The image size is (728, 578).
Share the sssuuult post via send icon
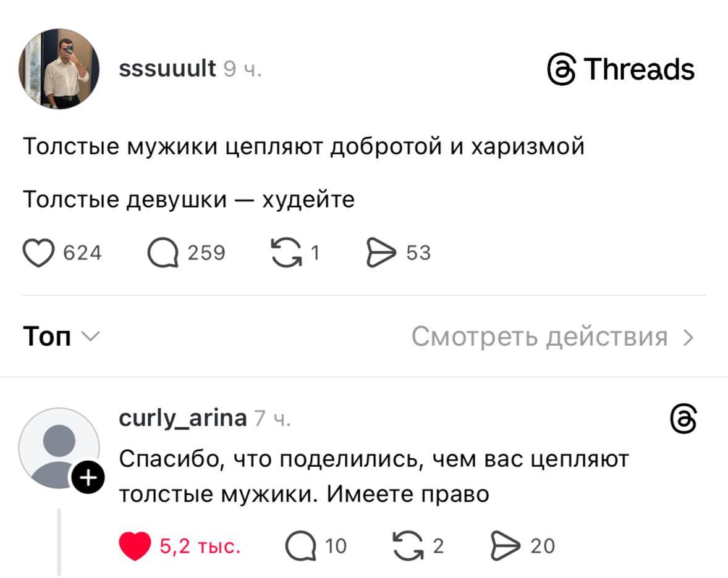[x=381, y=253]
